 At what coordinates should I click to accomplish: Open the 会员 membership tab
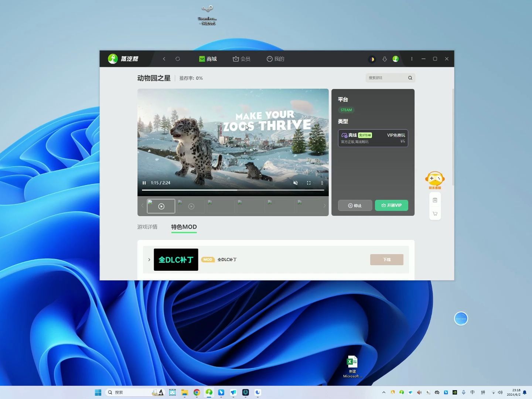(x=242, y=59)
